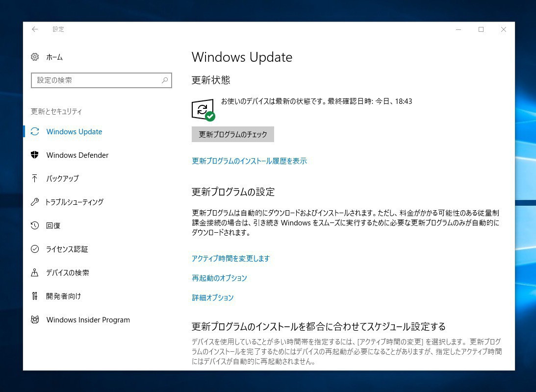
Task: Click アクティブ時間を変更します link
Action: (231, 259)
